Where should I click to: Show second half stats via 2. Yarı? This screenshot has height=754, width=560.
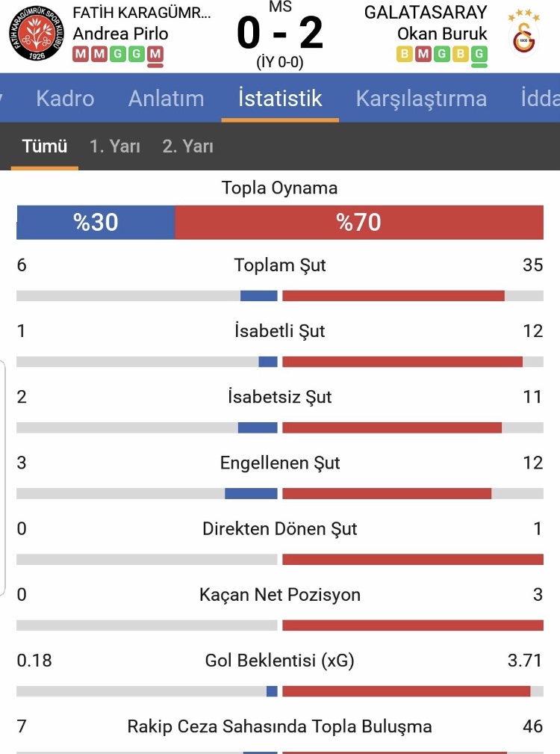pyautogui.click(x=188, y=146)
